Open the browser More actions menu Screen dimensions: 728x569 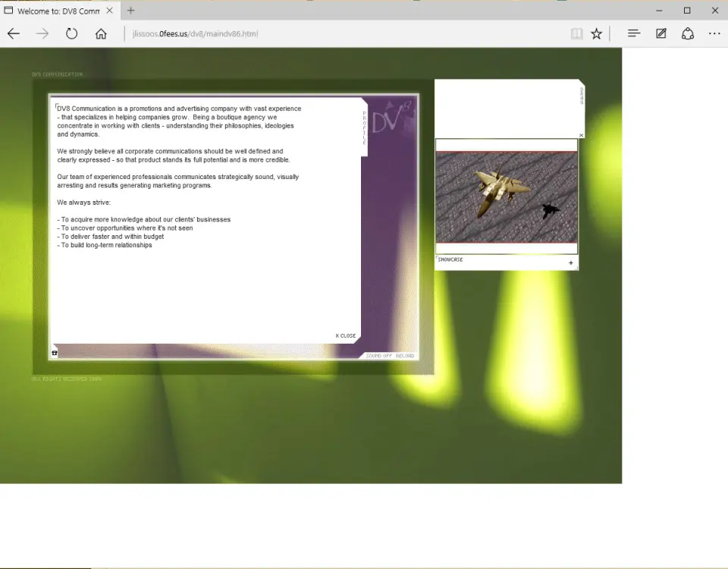point(714,33)
